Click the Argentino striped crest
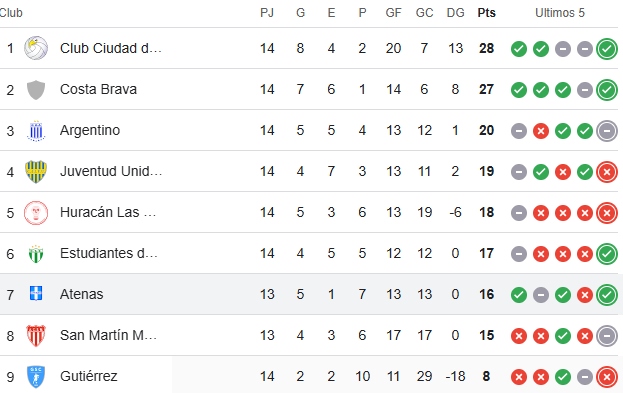Screen dimensions: 623x393 pos(36,131)
